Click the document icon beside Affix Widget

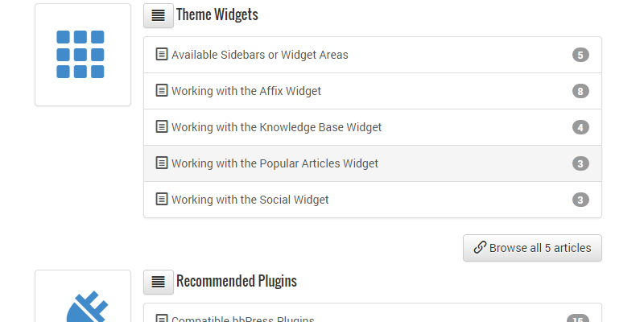(162, 91)
